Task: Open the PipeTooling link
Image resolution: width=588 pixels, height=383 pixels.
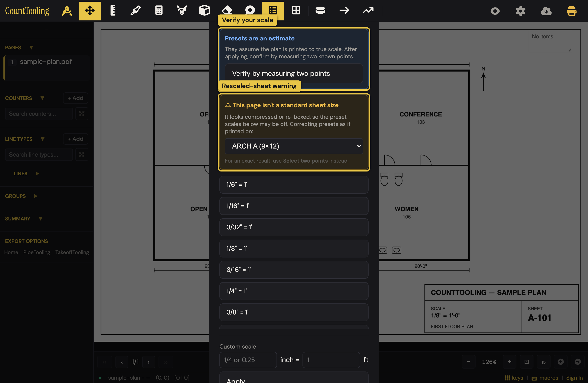Action: pyautogui.click(x=37, y=252)
